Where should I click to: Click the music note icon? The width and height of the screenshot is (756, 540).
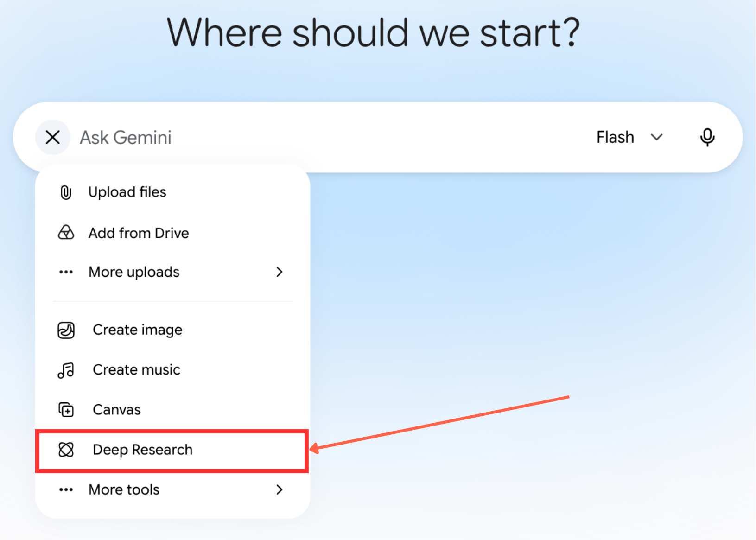pyautogui.click(x=66, y=370)
